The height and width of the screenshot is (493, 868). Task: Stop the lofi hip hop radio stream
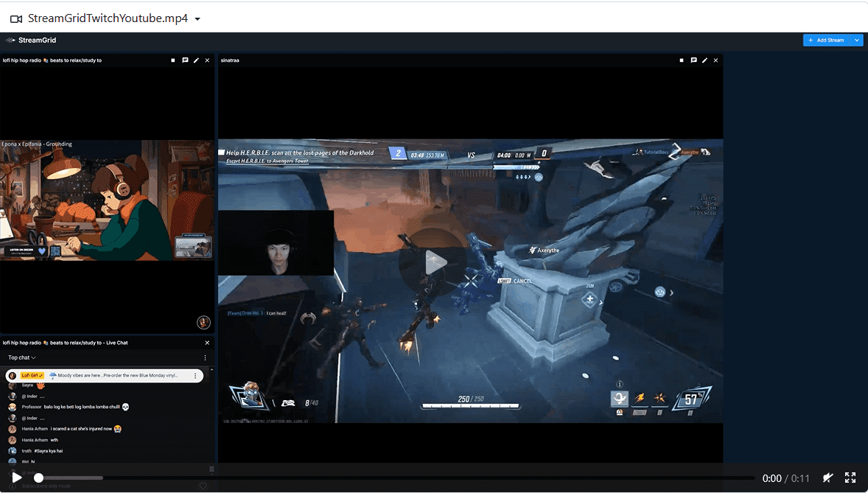[x=172, y=60]
